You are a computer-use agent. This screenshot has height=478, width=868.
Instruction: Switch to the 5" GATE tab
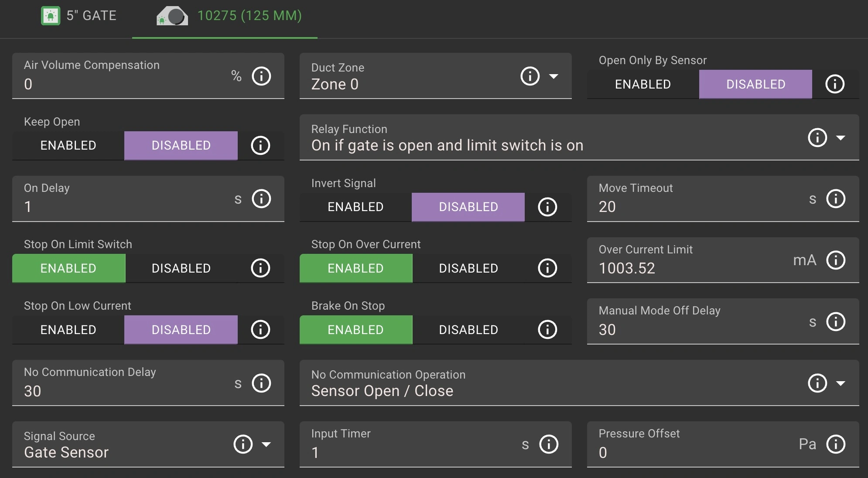tap(79, 16)
